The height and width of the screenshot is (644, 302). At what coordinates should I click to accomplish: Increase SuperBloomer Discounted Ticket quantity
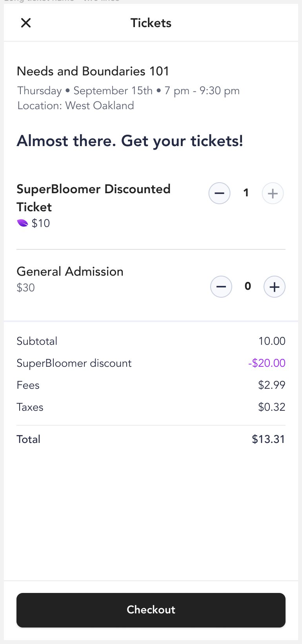pos(273,193)
